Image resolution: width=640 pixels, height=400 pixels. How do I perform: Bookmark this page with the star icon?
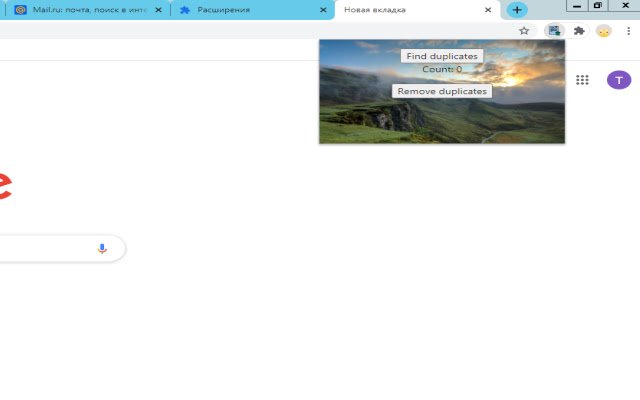524,31
